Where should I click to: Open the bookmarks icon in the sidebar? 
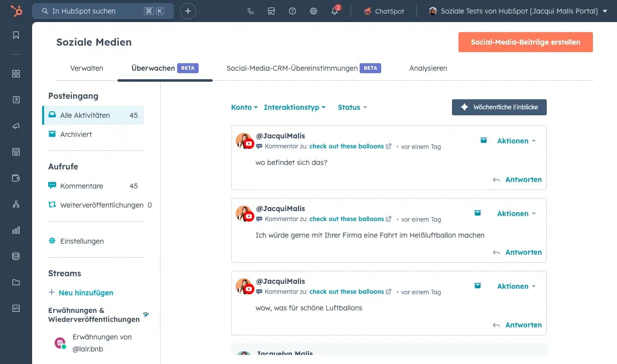tap(16, 35)
